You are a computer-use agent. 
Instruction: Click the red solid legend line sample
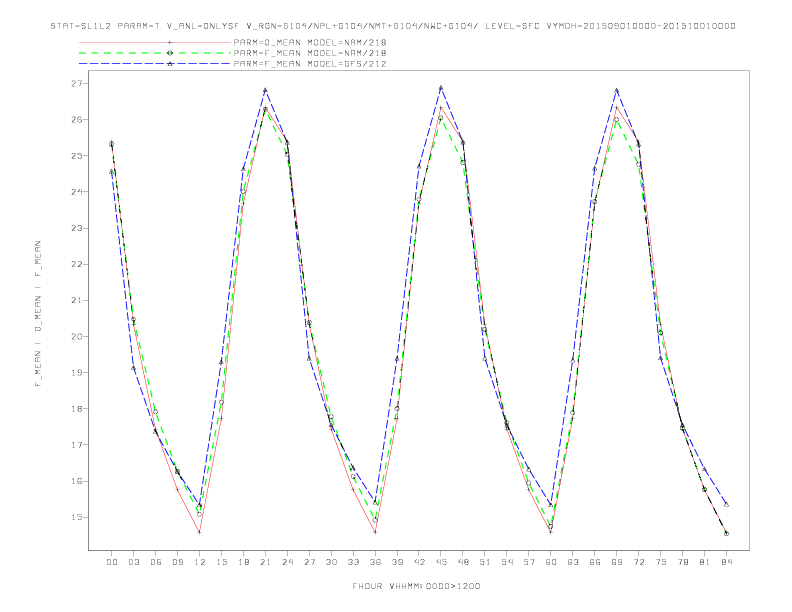point(155,42)
